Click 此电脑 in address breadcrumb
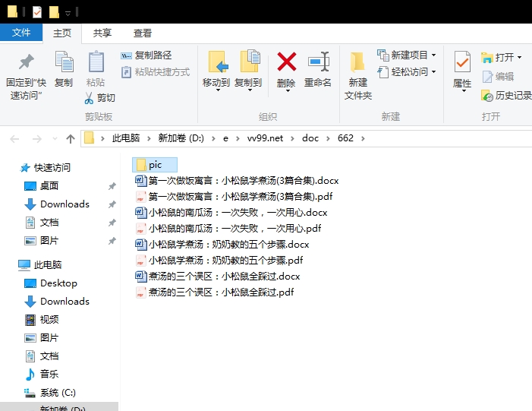Screen dimensions: 532x411 pos(126,138)
